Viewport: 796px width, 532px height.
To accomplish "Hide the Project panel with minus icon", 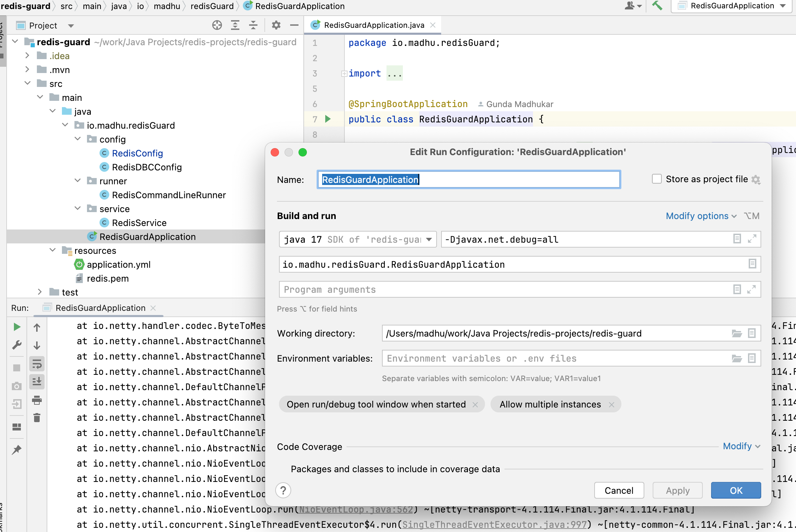I will (x=294, y=25).
